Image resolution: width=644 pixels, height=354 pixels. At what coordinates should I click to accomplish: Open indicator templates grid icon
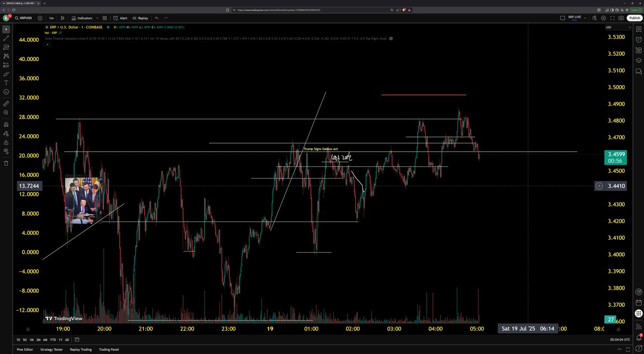[x=105, y=18]
